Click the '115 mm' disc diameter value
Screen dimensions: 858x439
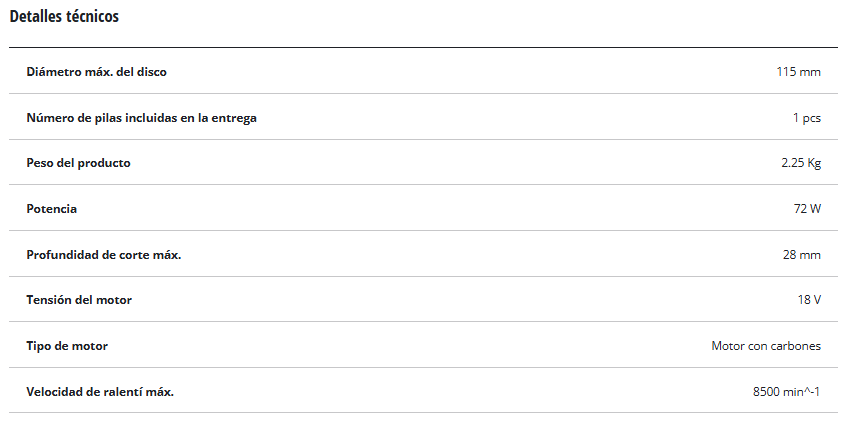click(798, 72)
